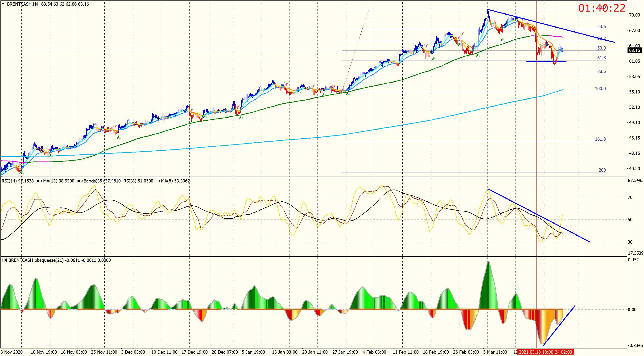Click the 78.6 Fibonacci level label
The image size is (644, 356).
(601, 72)
